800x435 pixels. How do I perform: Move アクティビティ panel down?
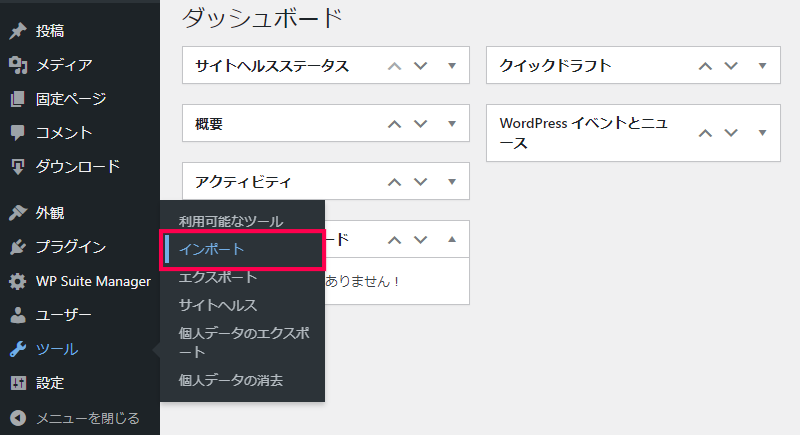[x=420, y=182]
